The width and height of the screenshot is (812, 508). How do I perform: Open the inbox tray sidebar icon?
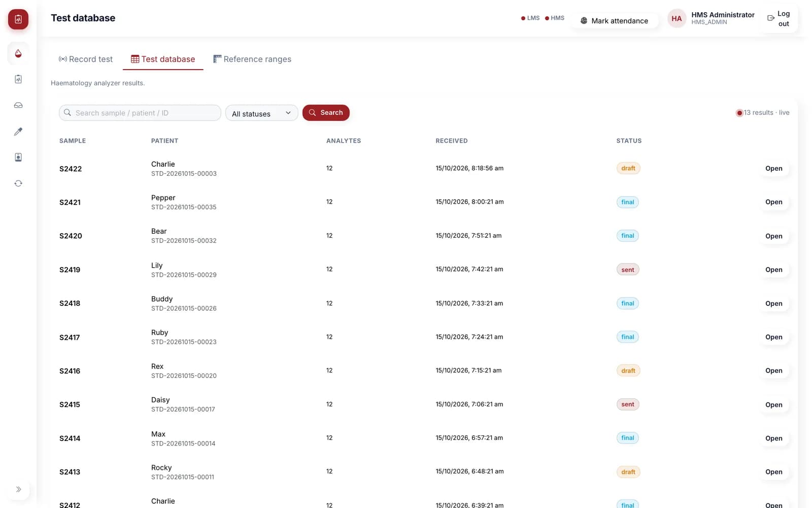coord(18,105)
